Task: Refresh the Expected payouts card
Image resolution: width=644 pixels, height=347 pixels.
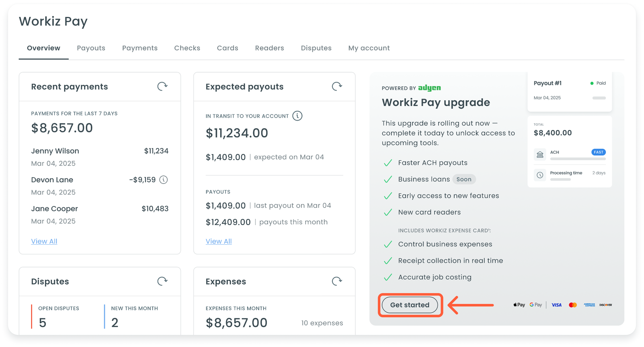Action: click(x=337, y=86)
